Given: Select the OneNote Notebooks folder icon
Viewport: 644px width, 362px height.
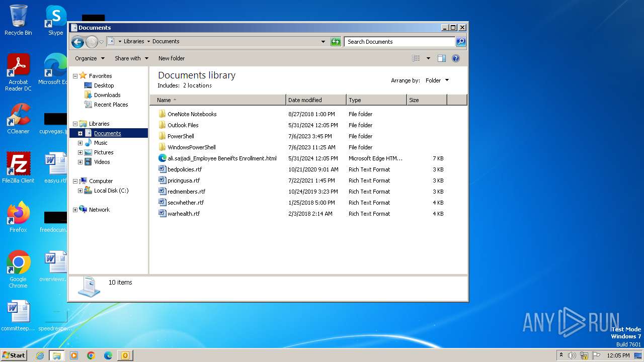Looking at the screenshot, I should pos(162,114).
